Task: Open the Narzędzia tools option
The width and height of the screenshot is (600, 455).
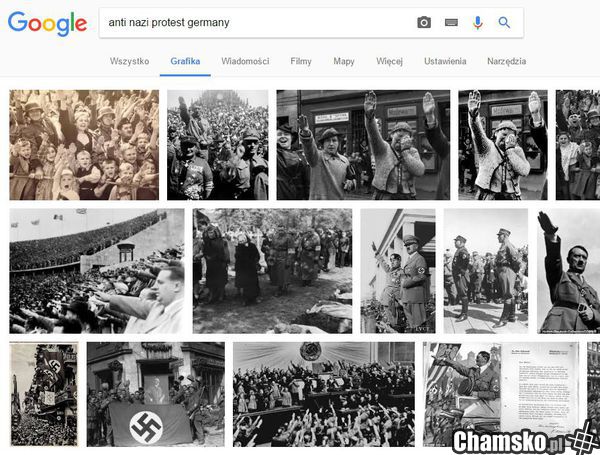Action: 506,61
